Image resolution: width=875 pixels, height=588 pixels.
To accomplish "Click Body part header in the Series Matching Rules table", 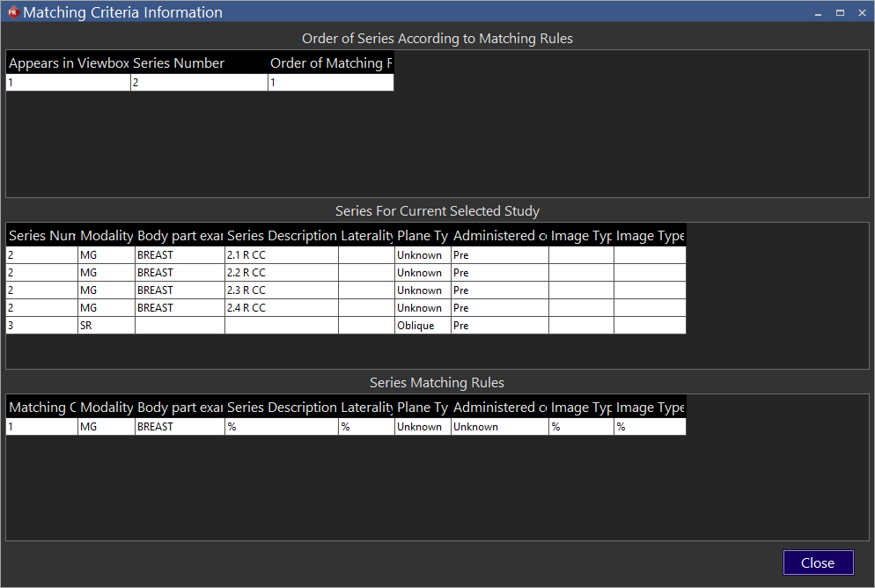I will (180, 408).
